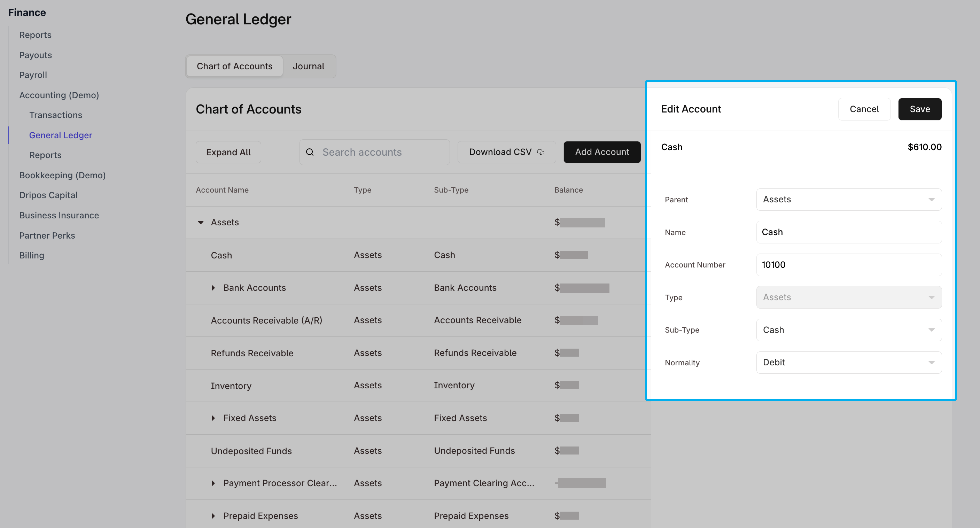Viewport: 980px width, 528px height.
Task: Go to Transactions under Accounting
Action: click(55, 115)
